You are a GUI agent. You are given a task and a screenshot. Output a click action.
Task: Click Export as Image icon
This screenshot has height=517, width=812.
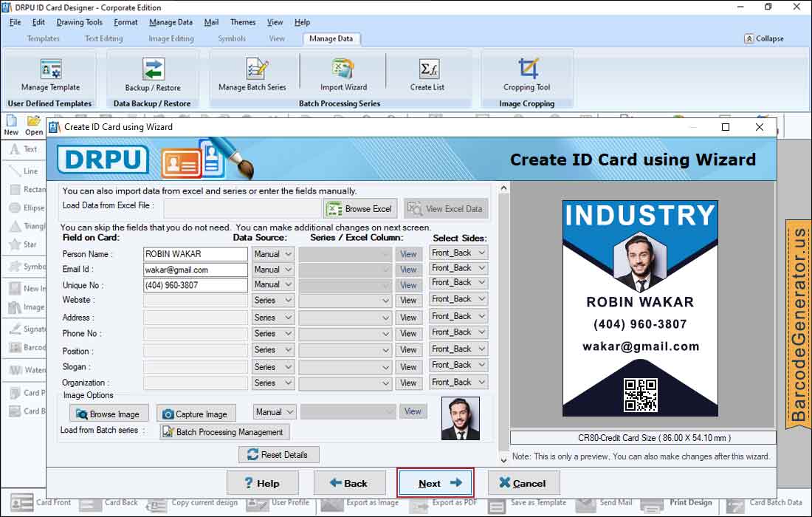point(360,503)
